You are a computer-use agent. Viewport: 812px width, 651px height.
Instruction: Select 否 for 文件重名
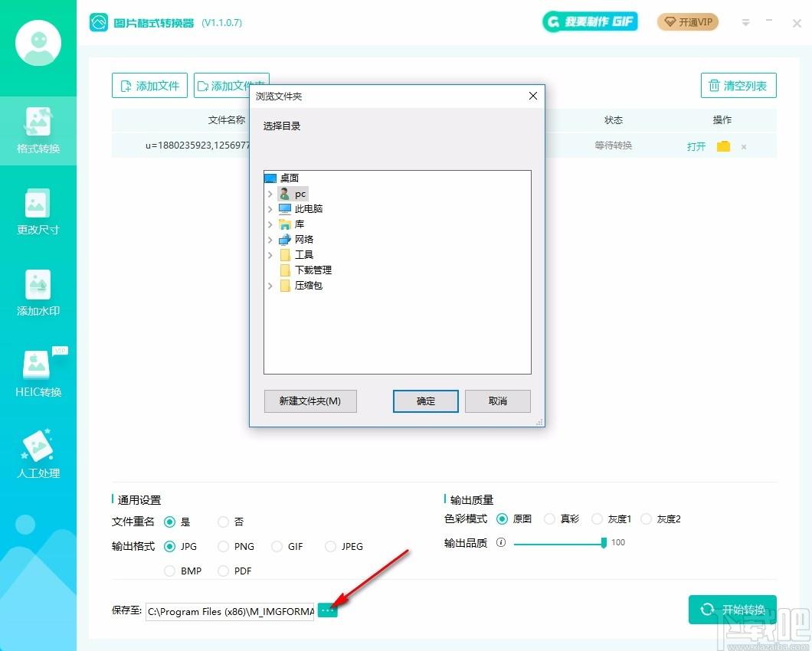click(223, 522)
